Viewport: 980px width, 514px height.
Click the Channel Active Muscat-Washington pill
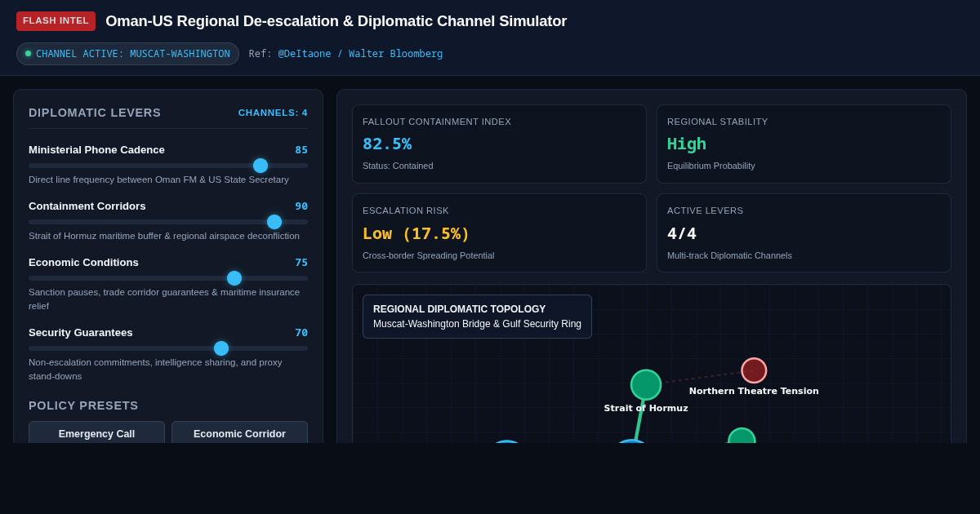coord(127,54)
